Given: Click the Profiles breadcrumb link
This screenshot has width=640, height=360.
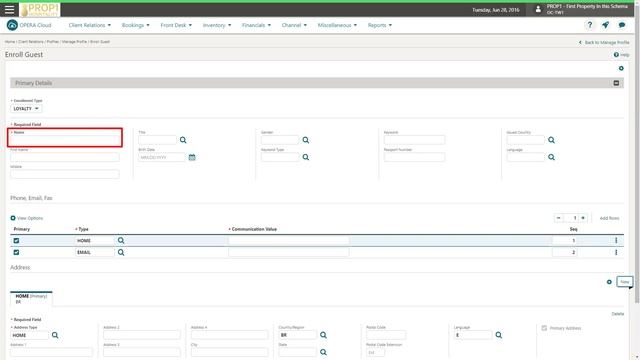Looking at the screenshot, I should (52, 42).
